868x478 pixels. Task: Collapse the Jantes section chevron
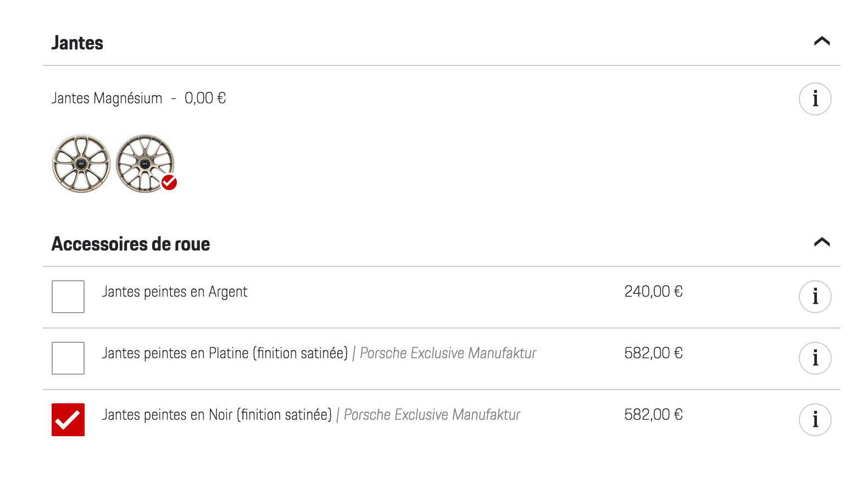[822, 41]
